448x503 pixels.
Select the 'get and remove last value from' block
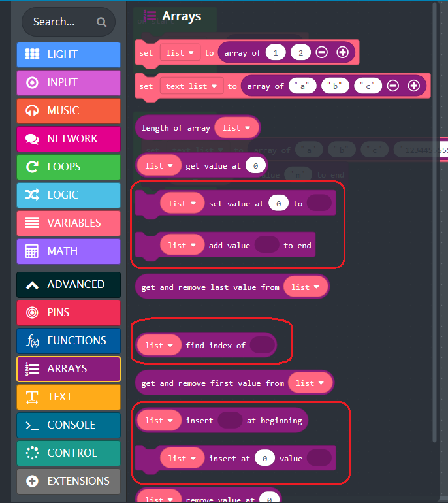pyautogui.click(x=232, y=287)
